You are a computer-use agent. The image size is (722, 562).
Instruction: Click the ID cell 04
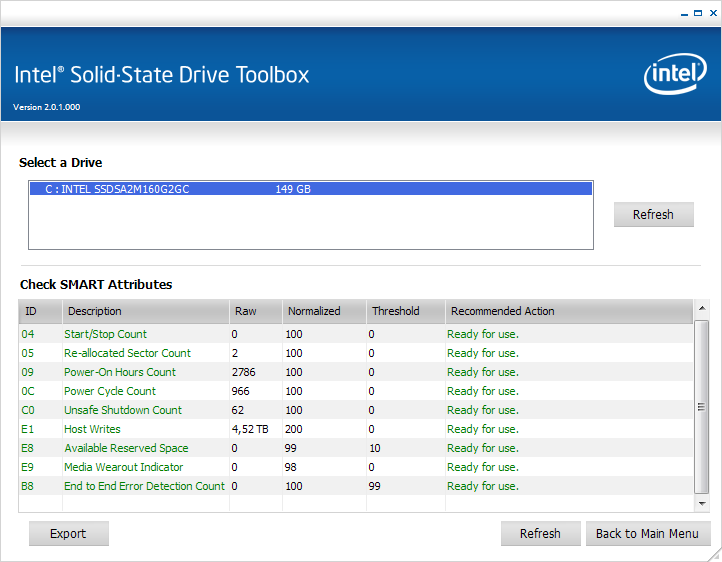tap(28, 334)
